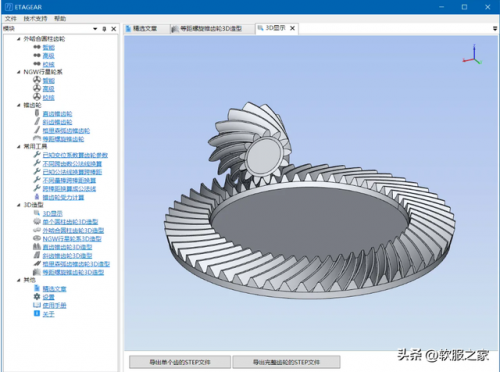Click the XYZ axis triad in viewport
The image size is (500, 372).
[473, 55]
